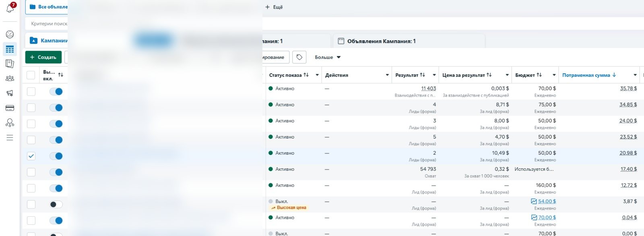Open account overview gauge icon in sidebar
Viewport: 644px width, 236px height.
point(10,35)
